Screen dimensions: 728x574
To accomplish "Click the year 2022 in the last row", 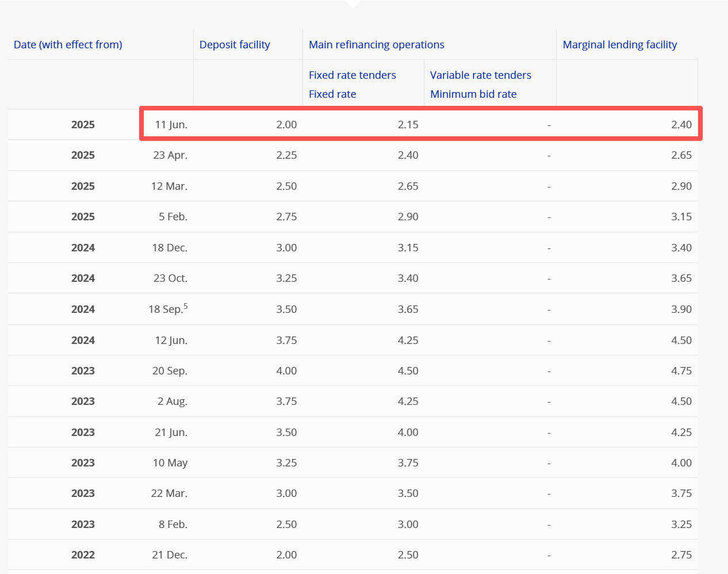I will (x=83, y=555).
